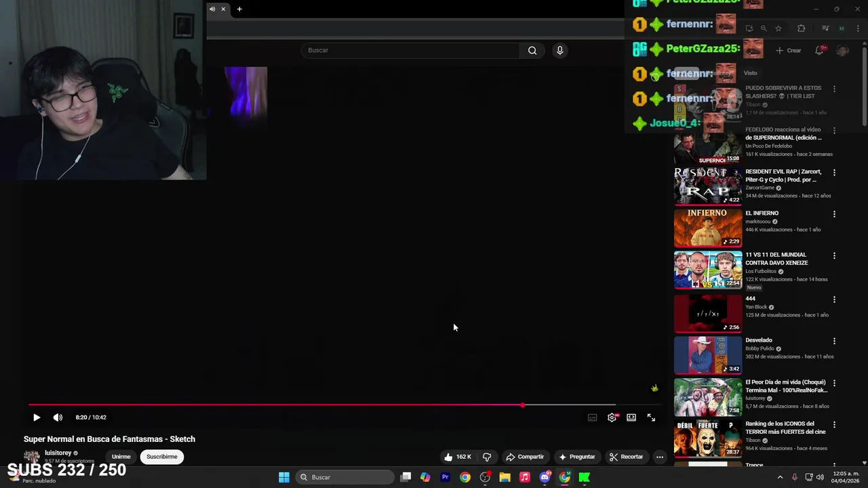The image size is (868, 488).
Task: Open the 444 video by Yan Block
Action: [707, 313]
